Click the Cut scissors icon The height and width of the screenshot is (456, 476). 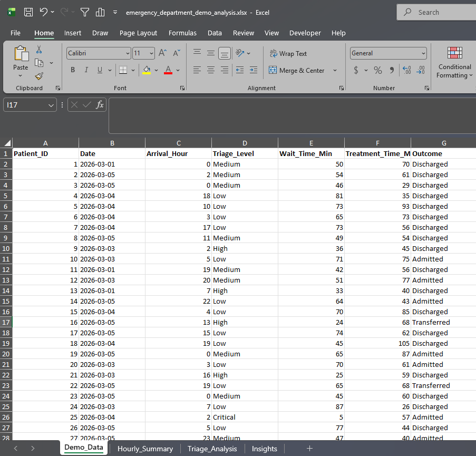[39, 50]
